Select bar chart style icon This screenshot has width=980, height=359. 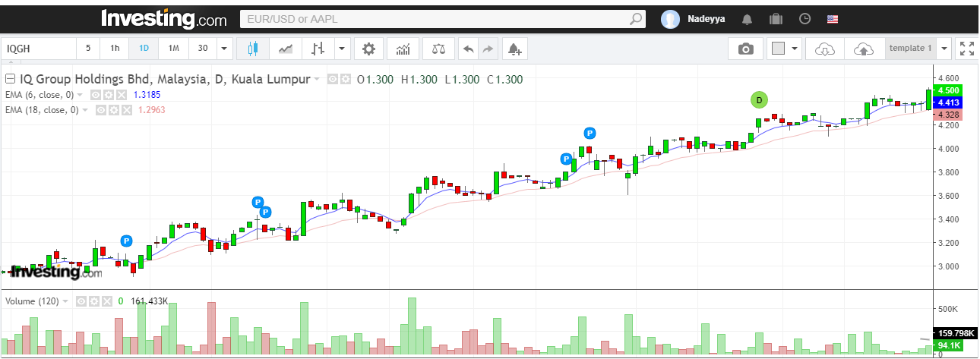point(318,49)
